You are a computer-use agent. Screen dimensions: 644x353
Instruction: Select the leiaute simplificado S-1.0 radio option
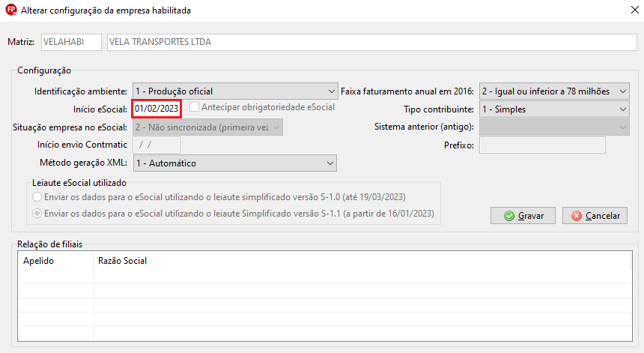pyautogui.click(x=37, y=197)
